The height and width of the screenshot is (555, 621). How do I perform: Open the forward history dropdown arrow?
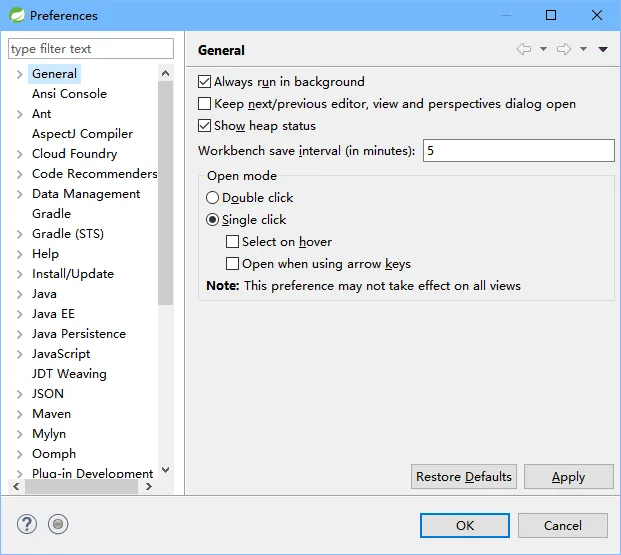(x=584, y=50)
